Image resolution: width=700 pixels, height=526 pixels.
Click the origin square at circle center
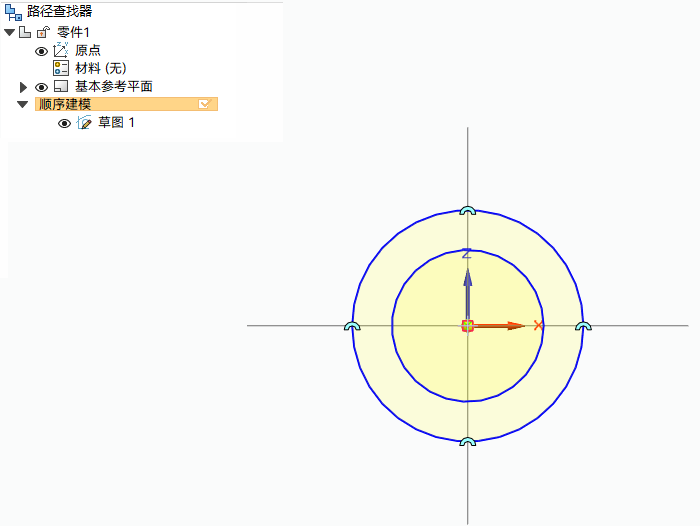coord(467,326)
